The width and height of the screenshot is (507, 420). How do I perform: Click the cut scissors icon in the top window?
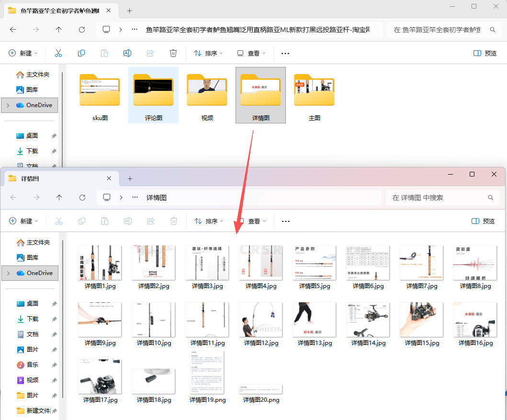pyautogui.click(x=58, y=53)
